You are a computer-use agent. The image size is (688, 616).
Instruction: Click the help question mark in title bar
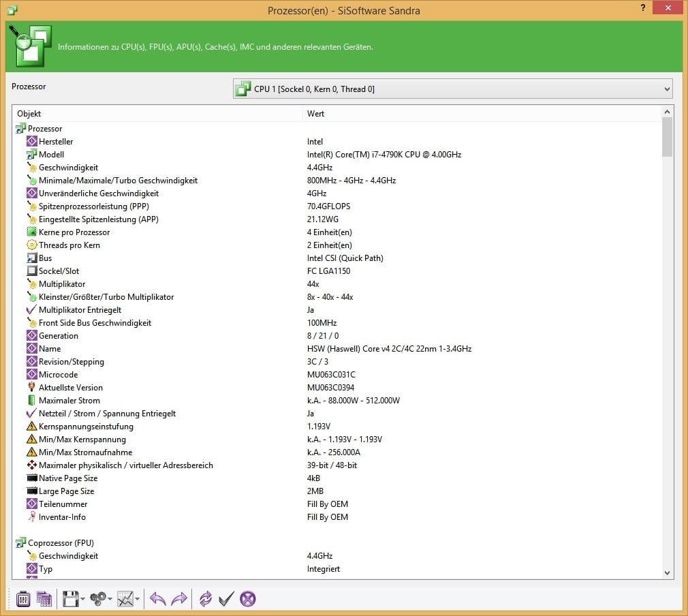click(643, 8)
